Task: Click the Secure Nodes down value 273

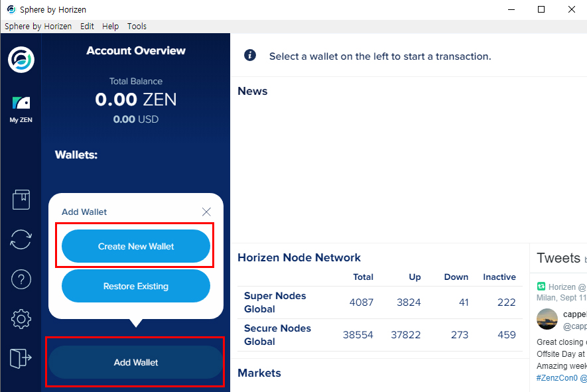Action: coord(460,335)
